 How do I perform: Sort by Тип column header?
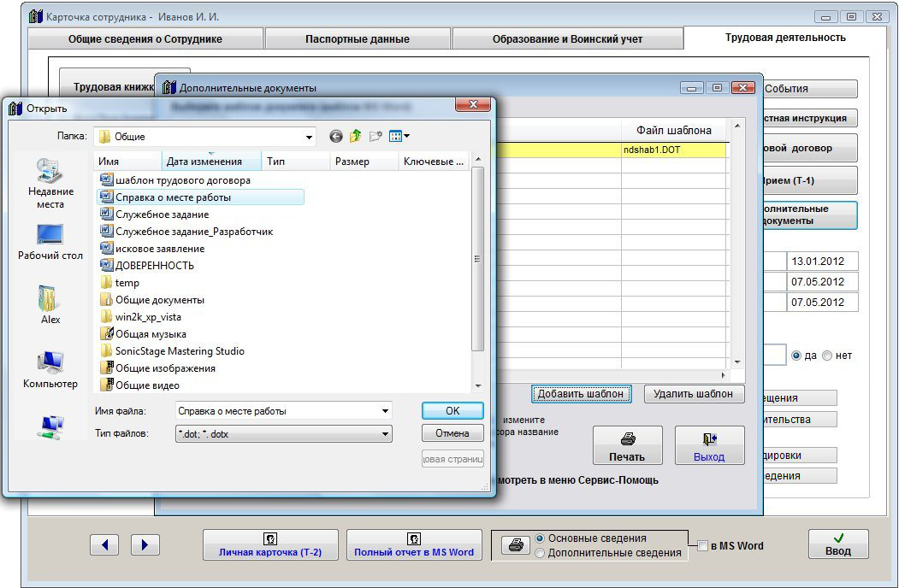click(296, 162)
